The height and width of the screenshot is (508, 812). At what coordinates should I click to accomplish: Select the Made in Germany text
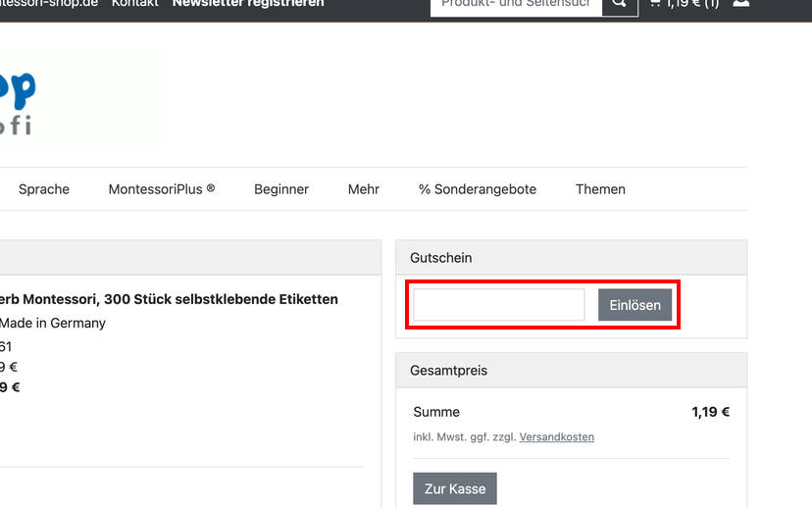click(x=53, y=323)
